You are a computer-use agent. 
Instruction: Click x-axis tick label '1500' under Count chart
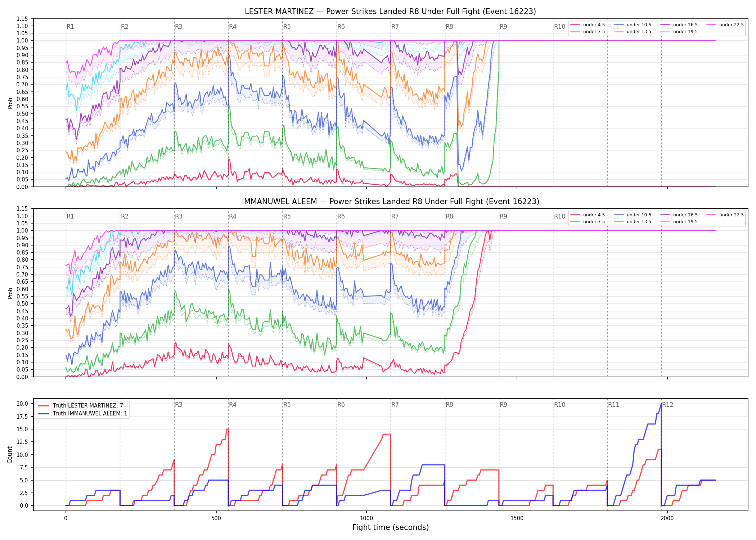coord(517,518)
